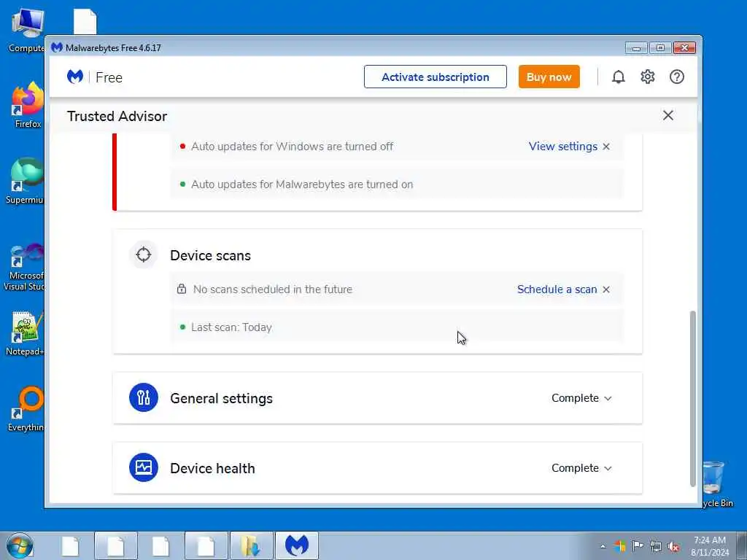Dismiss the Windows auto updates warning
This screenshot has width=747, height=560.
pos(606,147)
